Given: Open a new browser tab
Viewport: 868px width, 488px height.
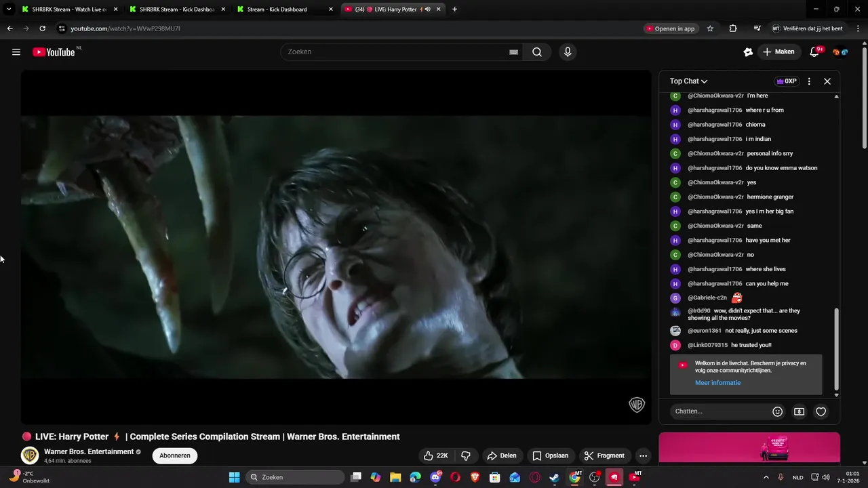Looking at the screenshot, I should 454,9.
